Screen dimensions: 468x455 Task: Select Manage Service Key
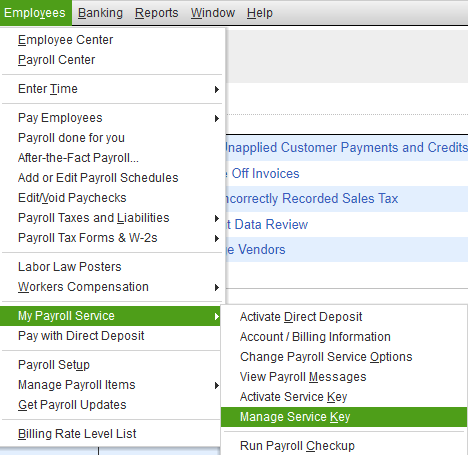click(x=344, y=417)
